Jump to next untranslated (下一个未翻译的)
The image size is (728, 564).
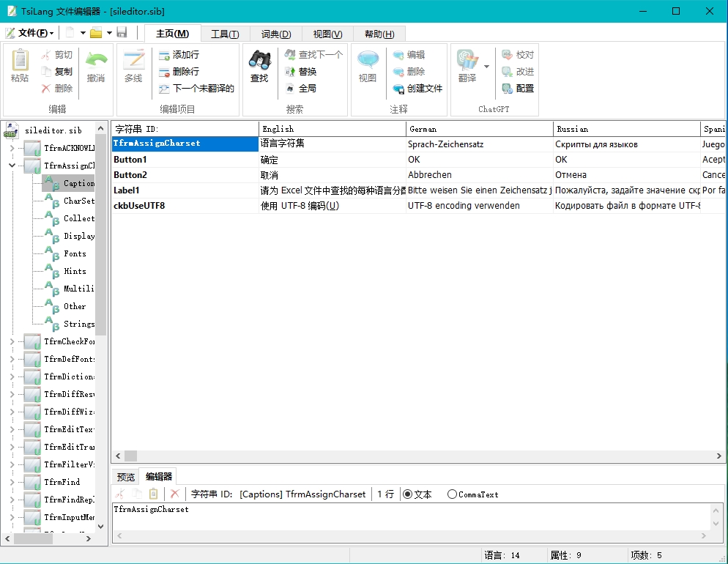pos(196,88)
